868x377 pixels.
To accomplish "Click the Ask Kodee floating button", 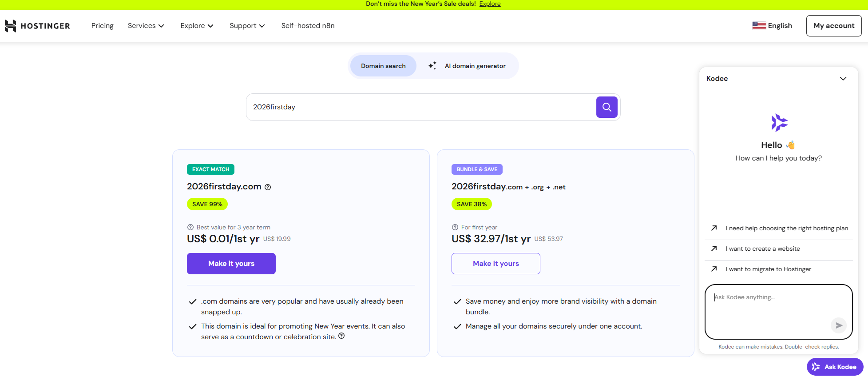I will (x=835, y=367).
